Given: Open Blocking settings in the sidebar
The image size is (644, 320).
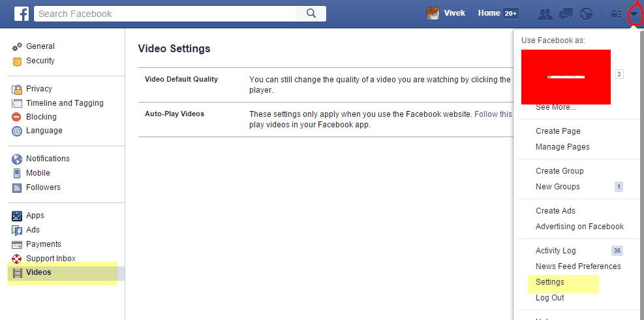Looking at the screenshot, I should 41,117.
